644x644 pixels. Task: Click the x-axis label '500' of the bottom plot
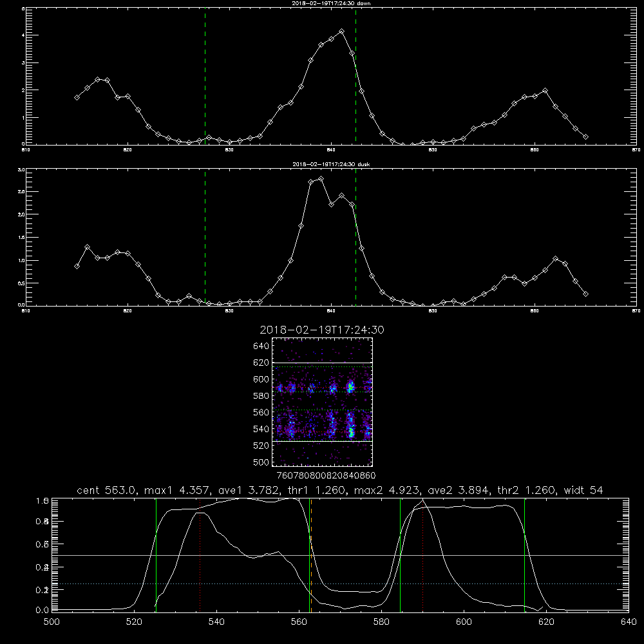coord(52,622)
